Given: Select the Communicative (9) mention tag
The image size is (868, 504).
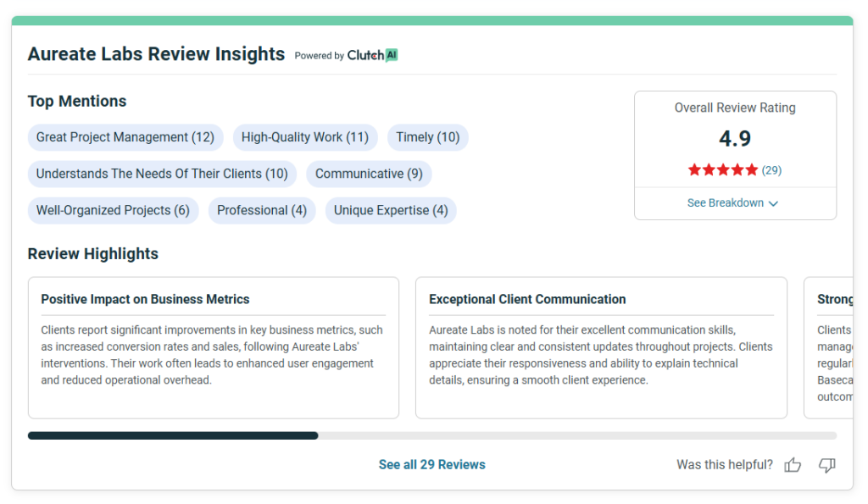Looking at the screenshot, I should point(369,174).
